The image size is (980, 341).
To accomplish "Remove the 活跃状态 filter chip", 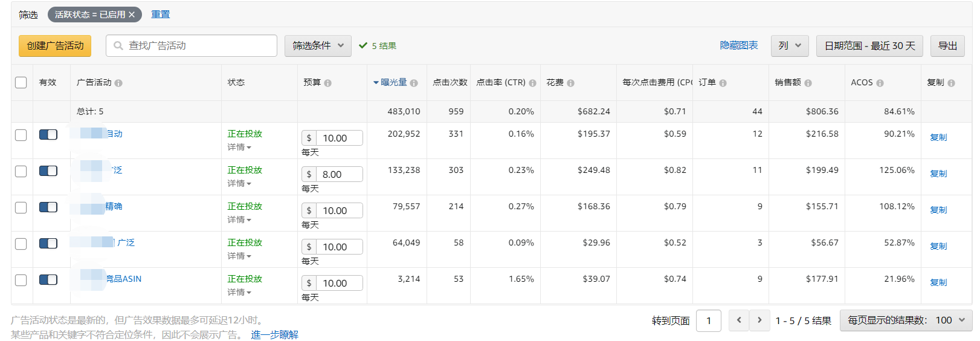I will click(x=132, y=15).
